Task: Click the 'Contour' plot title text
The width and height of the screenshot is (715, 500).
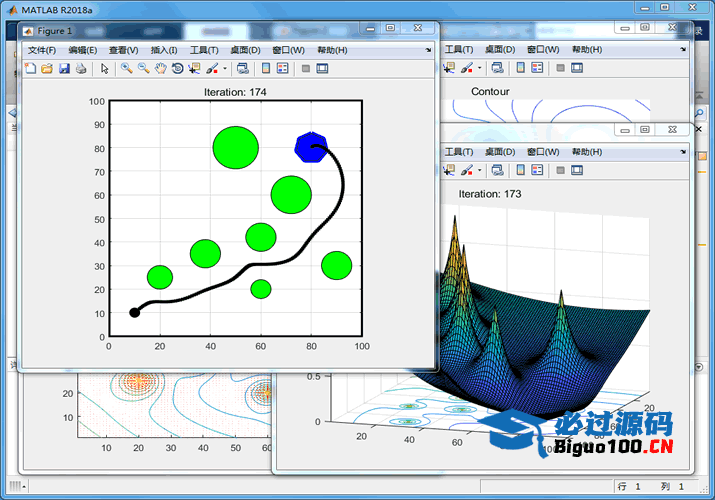Action: click(490, 91)
